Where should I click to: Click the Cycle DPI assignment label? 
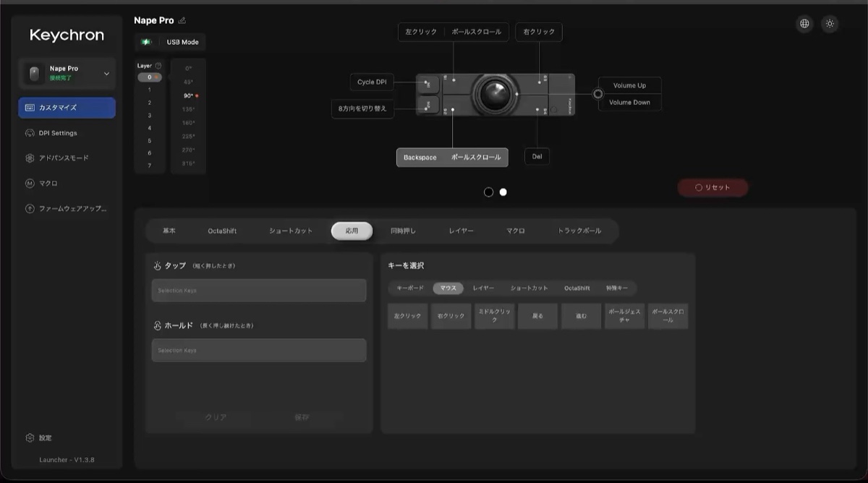tap(372, 82)
